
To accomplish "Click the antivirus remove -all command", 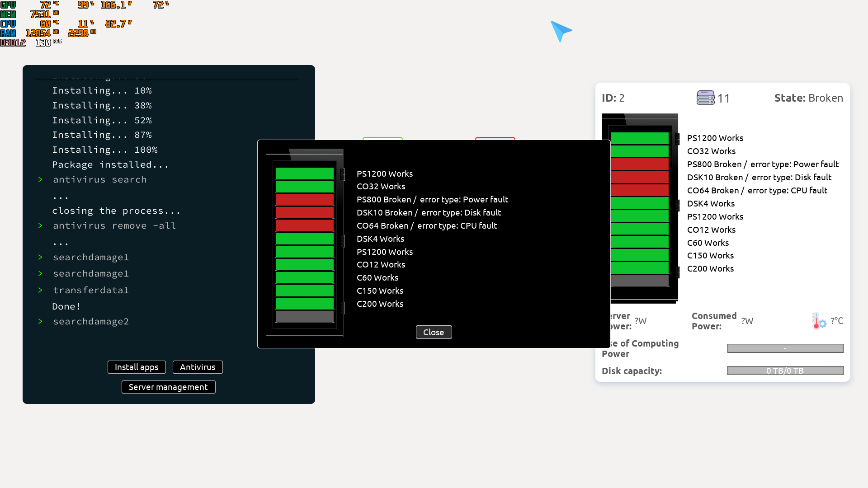I will pos(114,225).
